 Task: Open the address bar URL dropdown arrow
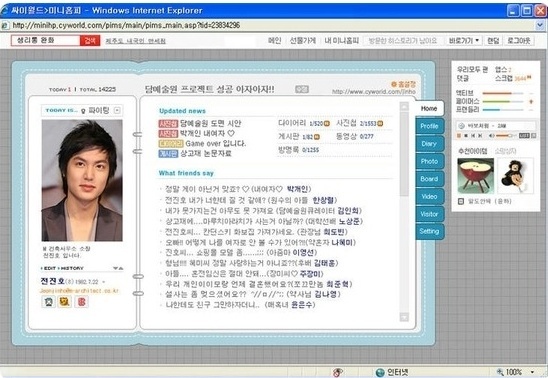coord(541,25)
